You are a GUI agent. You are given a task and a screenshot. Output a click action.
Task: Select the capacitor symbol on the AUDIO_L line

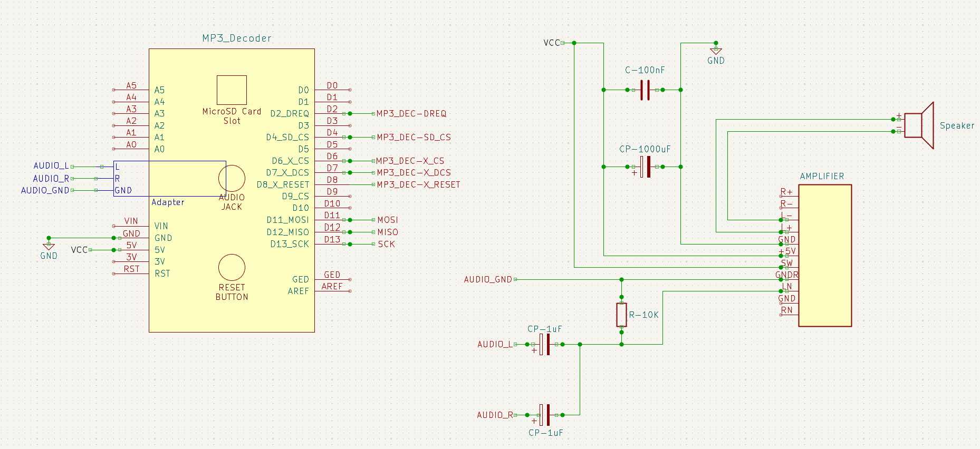point(545,344)
